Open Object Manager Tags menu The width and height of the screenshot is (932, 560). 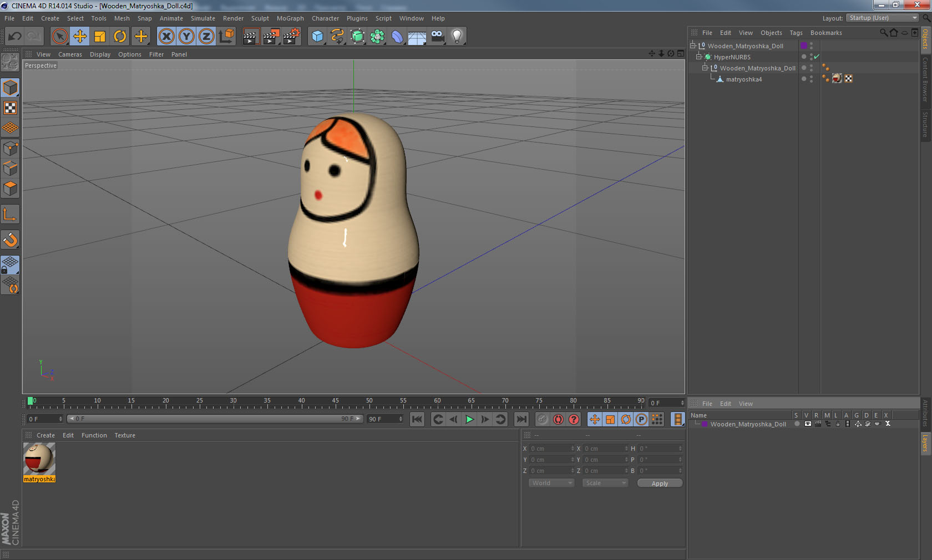point(796,33)
